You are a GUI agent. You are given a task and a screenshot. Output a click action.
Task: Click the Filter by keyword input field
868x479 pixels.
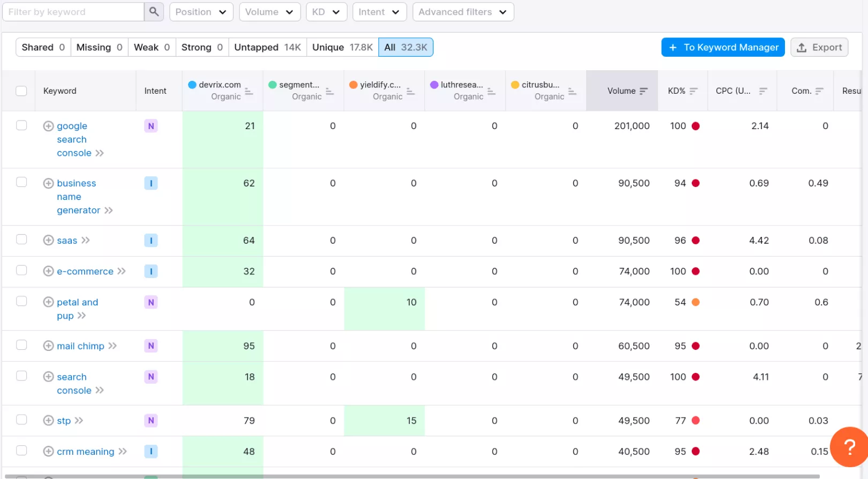[73, 12]
